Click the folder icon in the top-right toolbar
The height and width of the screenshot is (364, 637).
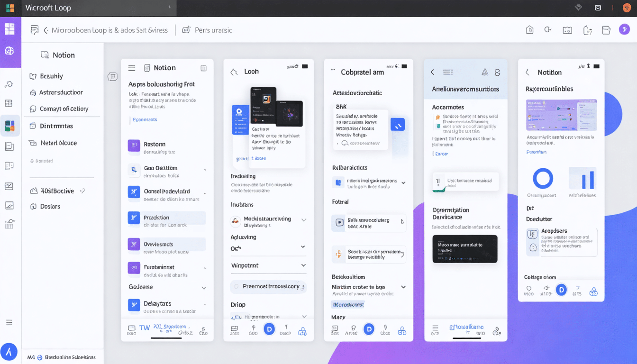[606, 30]
